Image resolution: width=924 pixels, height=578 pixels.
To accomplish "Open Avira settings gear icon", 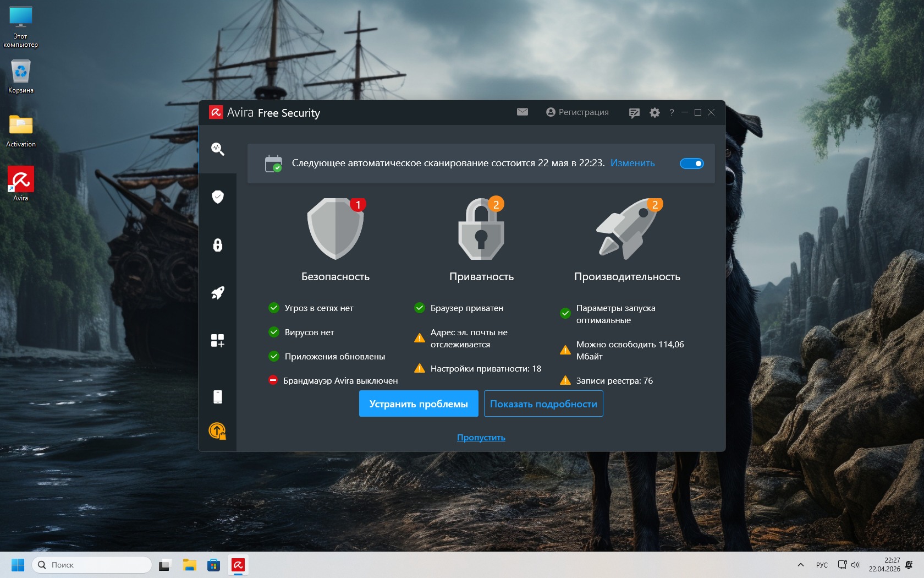I will coord(654,113).
